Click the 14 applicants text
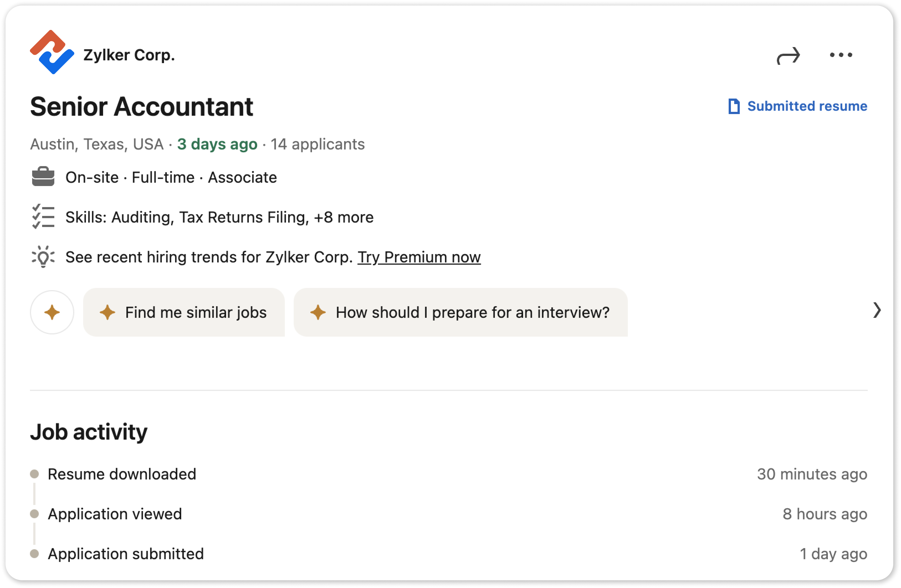 click(318, 144)
